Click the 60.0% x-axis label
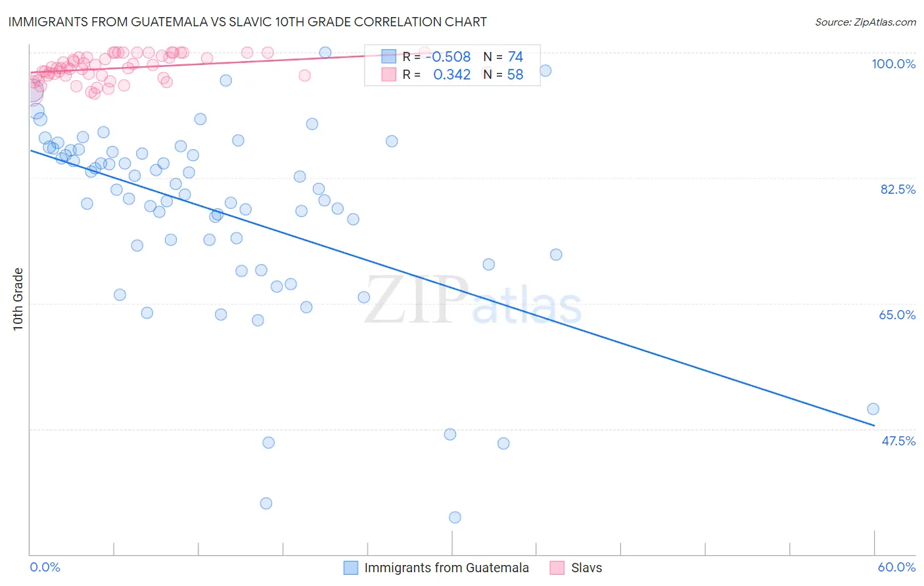 (896, 567)
